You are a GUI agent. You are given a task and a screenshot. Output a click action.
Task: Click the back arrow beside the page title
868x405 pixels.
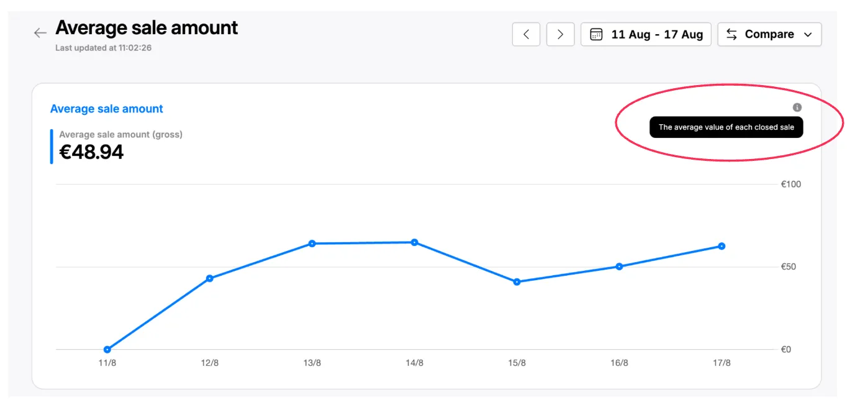pyautogui.click(x=40, y=34)
